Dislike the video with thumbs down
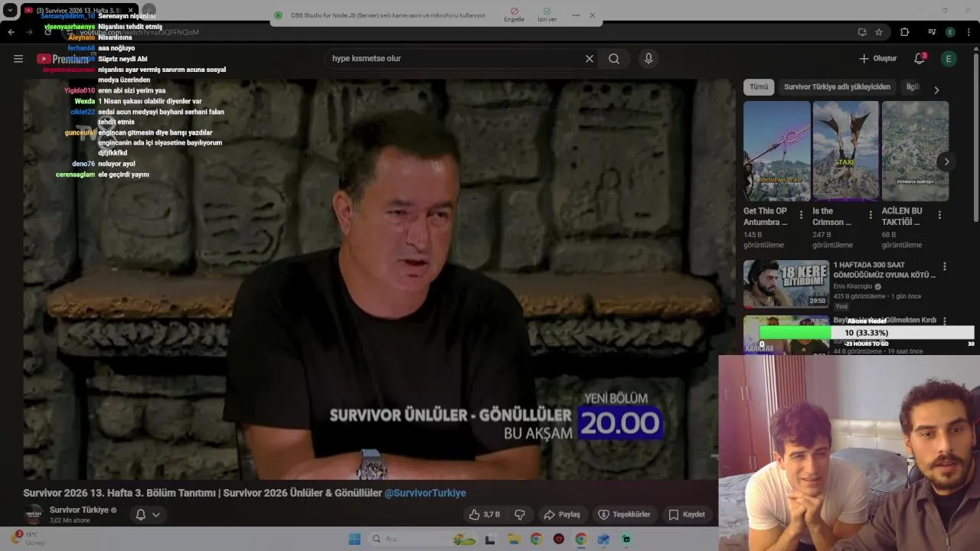The height and width of the screenshot is (551, 980). tap(520, 514)
